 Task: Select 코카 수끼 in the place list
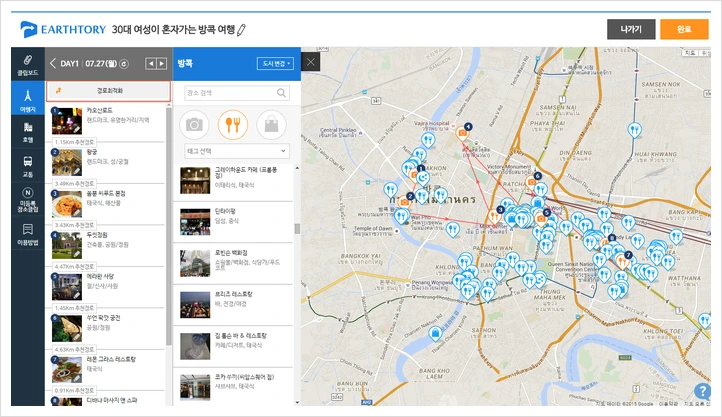[233, 387]
